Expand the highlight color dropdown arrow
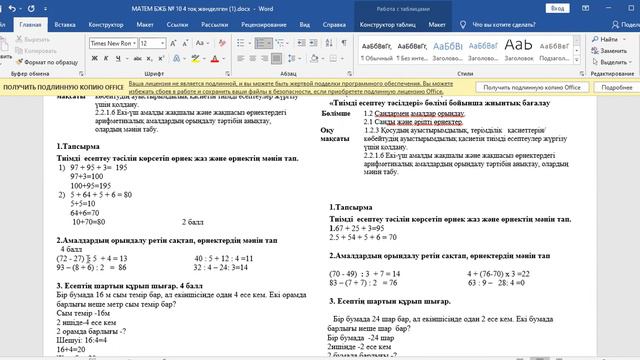 [204, 59]
